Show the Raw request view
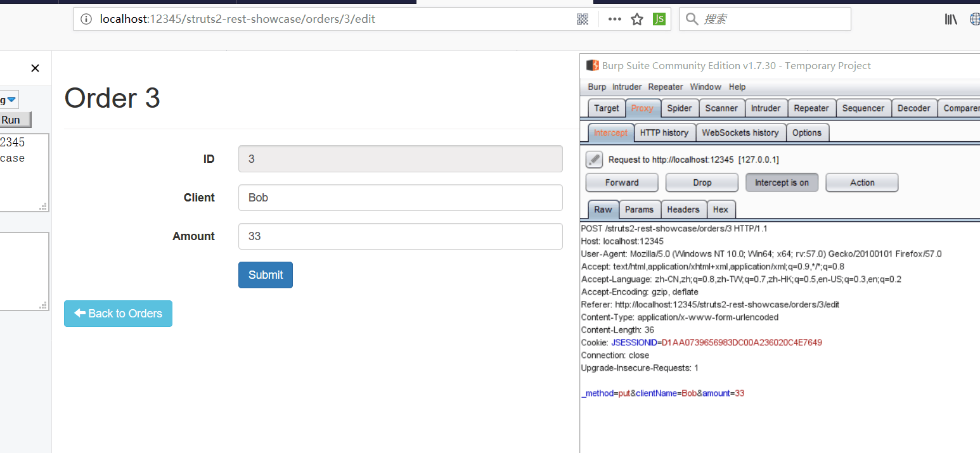Viewport: 980px width, 453px height. click(x=603, y=210)
